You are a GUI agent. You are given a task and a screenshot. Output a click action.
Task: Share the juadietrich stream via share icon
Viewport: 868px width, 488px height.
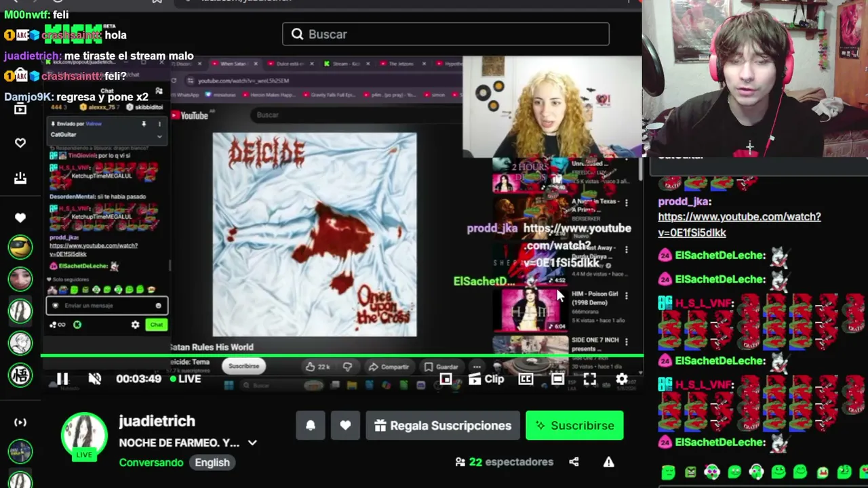(x=574, y=462)
